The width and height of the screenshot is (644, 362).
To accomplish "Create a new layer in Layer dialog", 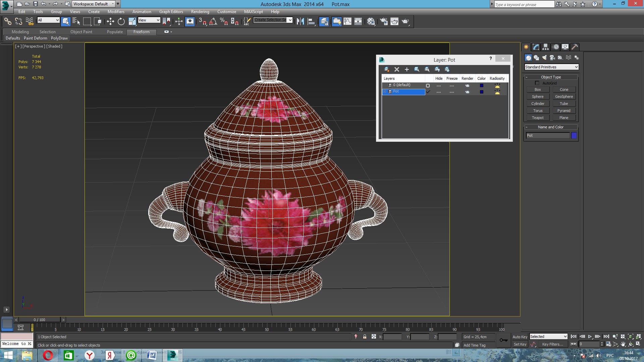I will click(387, 69).
